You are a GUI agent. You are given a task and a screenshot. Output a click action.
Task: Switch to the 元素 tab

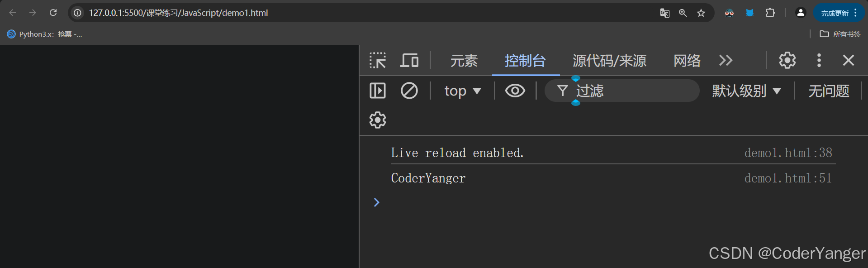(x=464, y=60)
